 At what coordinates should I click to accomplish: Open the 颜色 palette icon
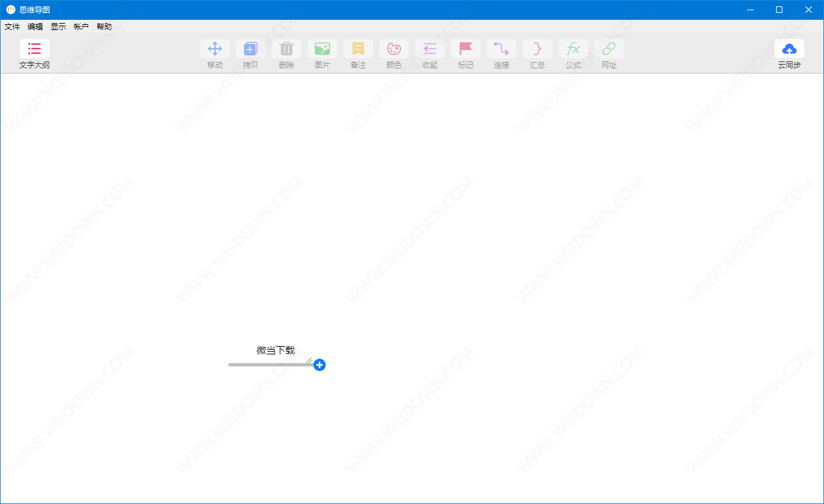pos(394,49)
